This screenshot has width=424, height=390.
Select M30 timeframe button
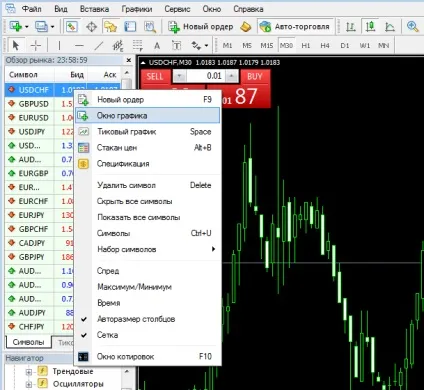coord(286,45)
